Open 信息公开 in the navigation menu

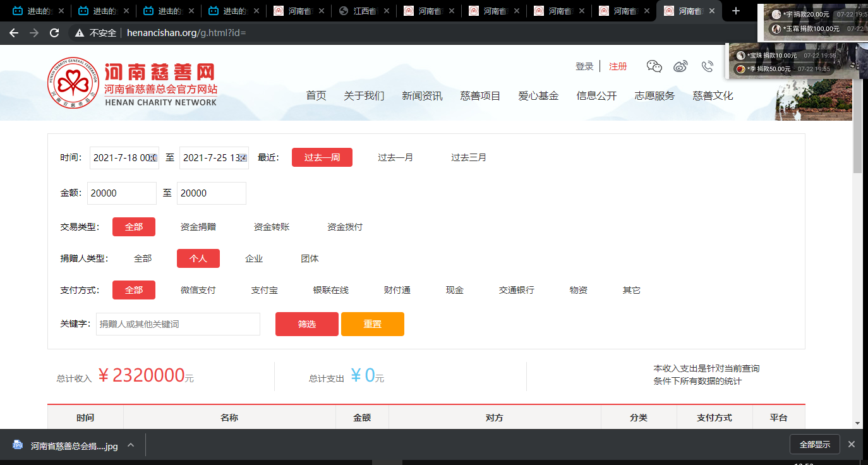[597, 96]
